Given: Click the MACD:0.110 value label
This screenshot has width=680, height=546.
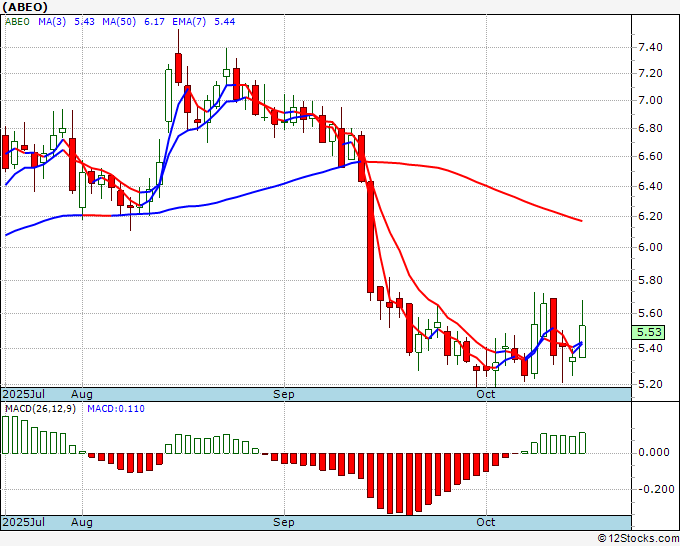Looking at the screenshot, I should click(116, 409).
